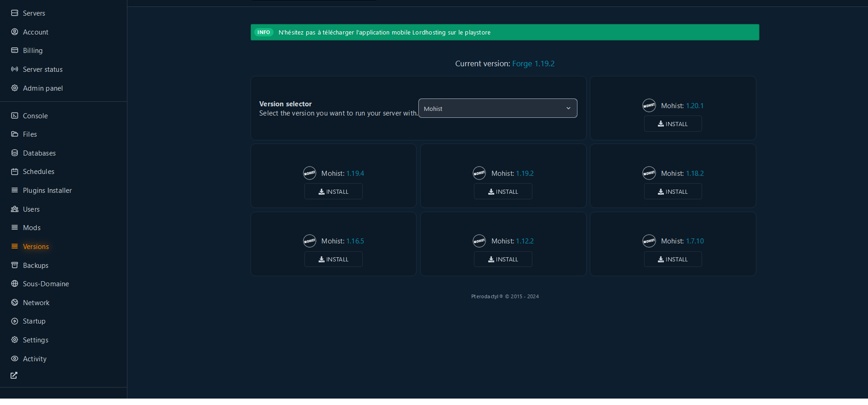868x405 pixels.
Task: Install Mohist 1.7.10
Action: pyautogui.click(x=673, y=259)
